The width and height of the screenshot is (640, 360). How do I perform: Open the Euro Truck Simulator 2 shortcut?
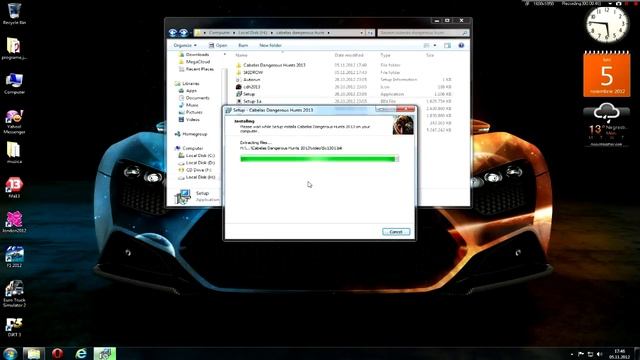[x=14, y=293]
